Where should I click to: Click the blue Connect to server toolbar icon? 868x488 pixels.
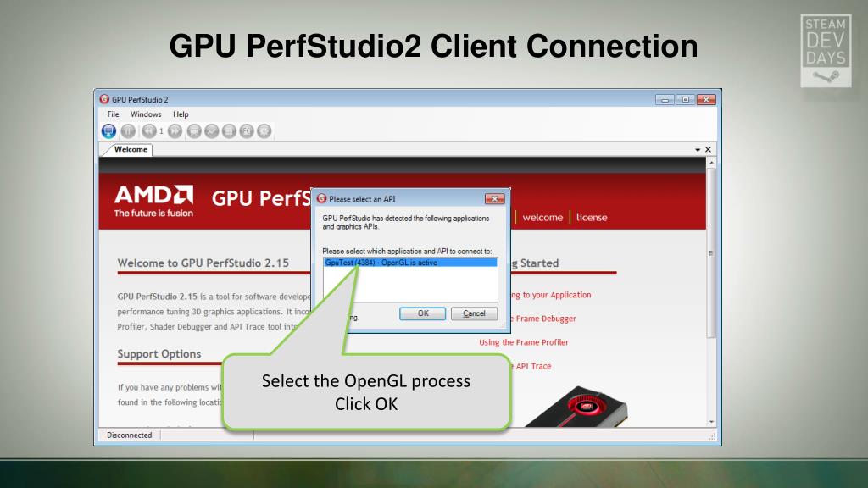[108, 131]
